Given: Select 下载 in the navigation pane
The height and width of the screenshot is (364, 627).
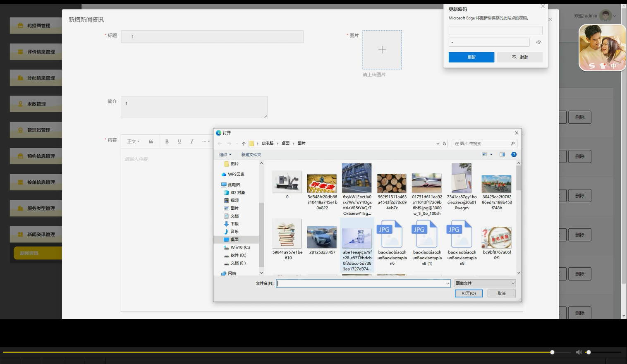Looking at the screenshot, I should 231,224.
